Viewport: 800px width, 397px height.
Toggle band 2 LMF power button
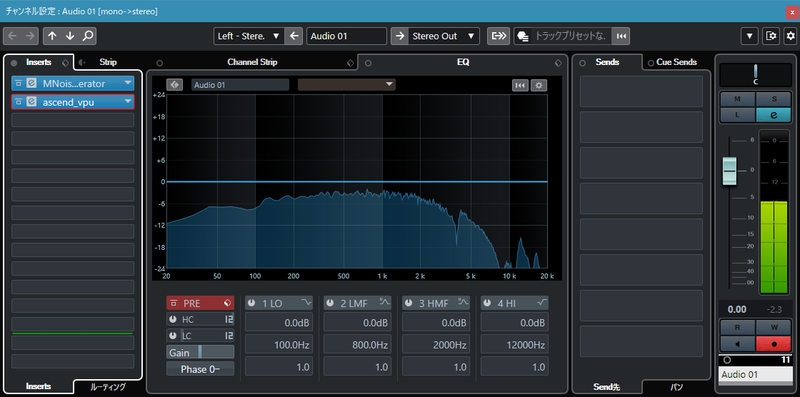[330, 303]
